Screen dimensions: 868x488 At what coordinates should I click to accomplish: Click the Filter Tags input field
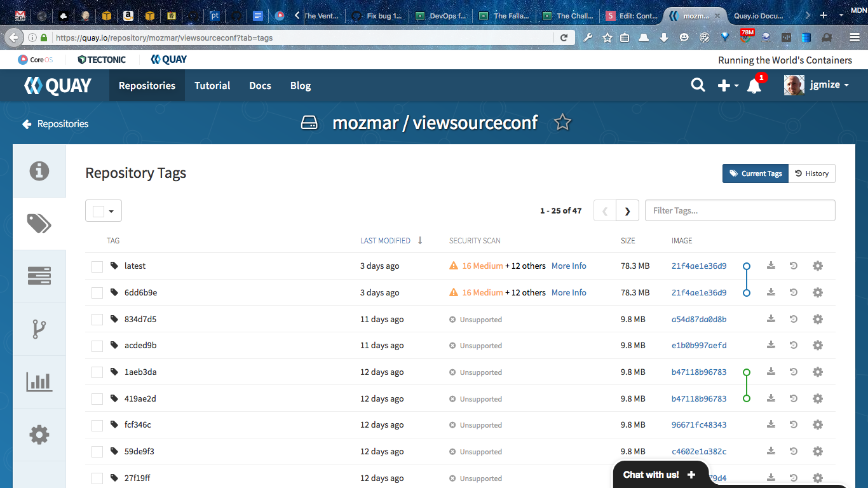point(740,211)
